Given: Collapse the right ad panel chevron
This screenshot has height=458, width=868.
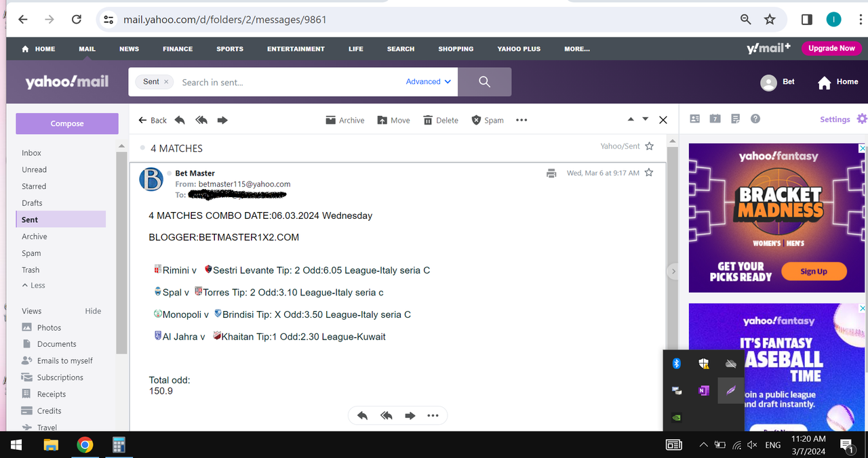Looking at the screenshot, I should point(673,271).
